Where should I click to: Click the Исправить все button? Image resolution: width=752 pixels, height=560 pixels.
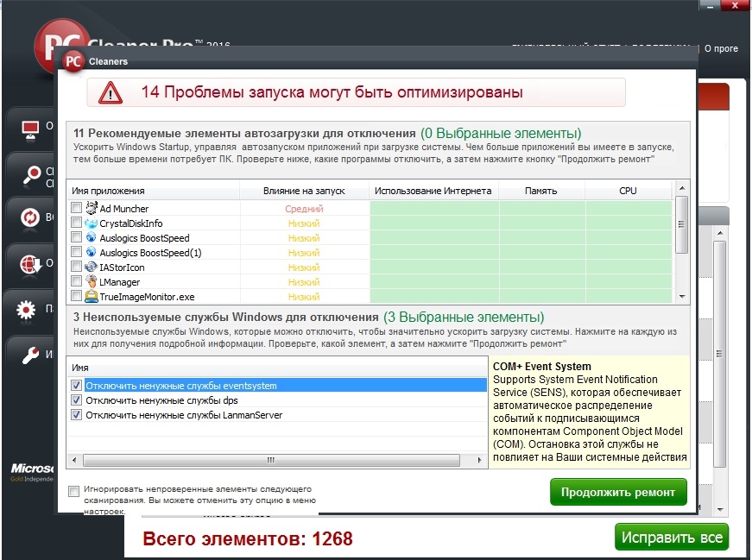point(672,537)
